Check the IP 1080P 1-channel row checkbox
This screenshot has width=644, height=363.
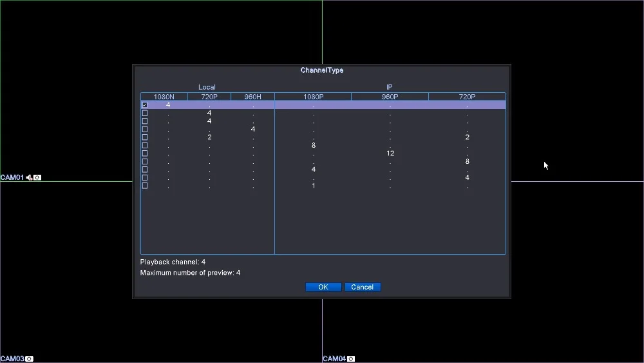click(144, 186)
